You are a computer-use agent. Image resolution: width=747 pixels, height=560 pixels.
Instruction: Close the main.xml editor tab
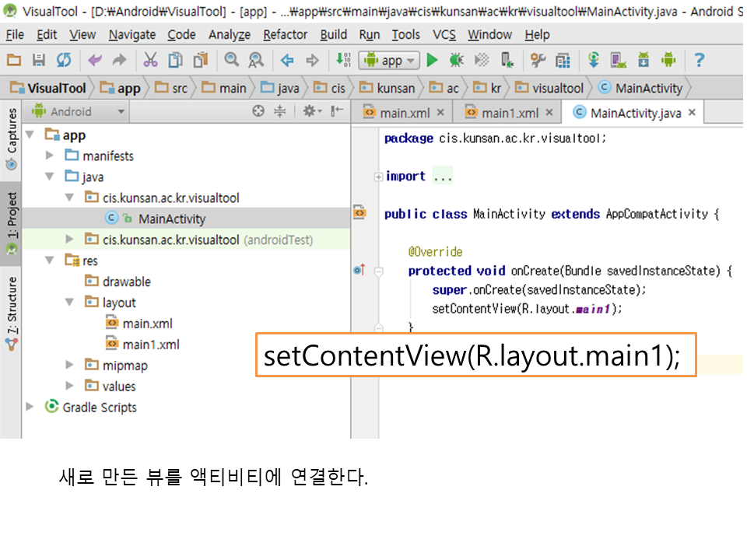[x=440, y=113]
